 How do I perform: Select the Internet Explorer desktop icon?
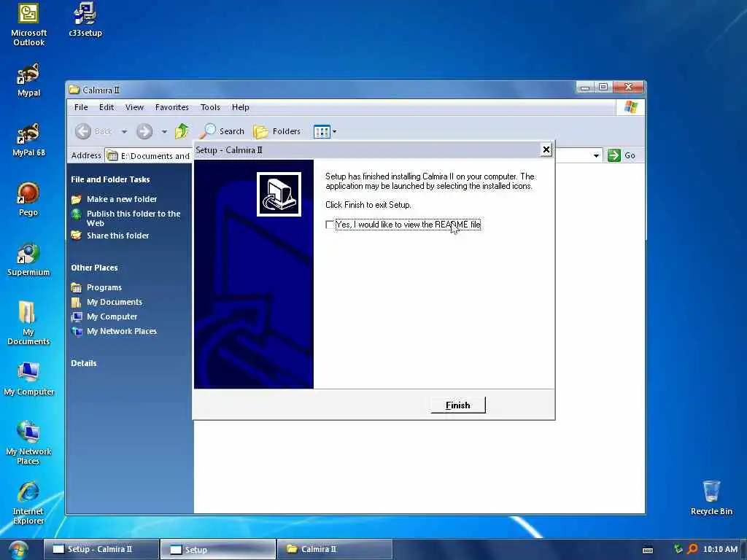coord(28,502)
